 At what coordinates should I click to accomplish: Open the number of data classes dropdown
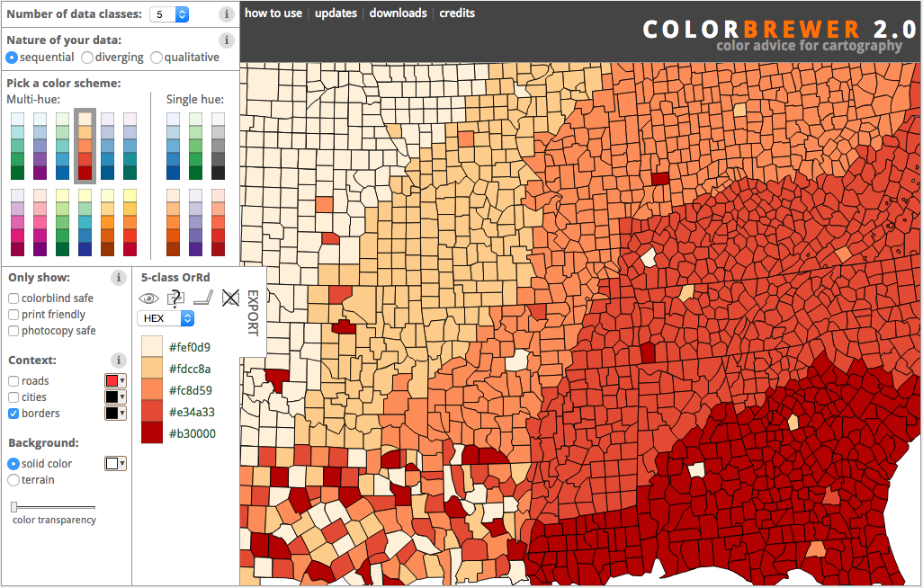click(169, 14)
